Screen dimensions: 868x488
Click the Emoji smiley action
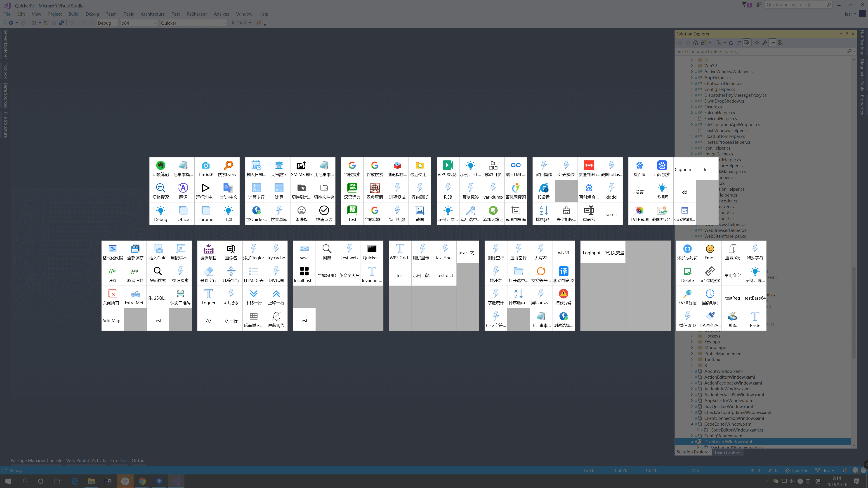(x=710, y=249)
